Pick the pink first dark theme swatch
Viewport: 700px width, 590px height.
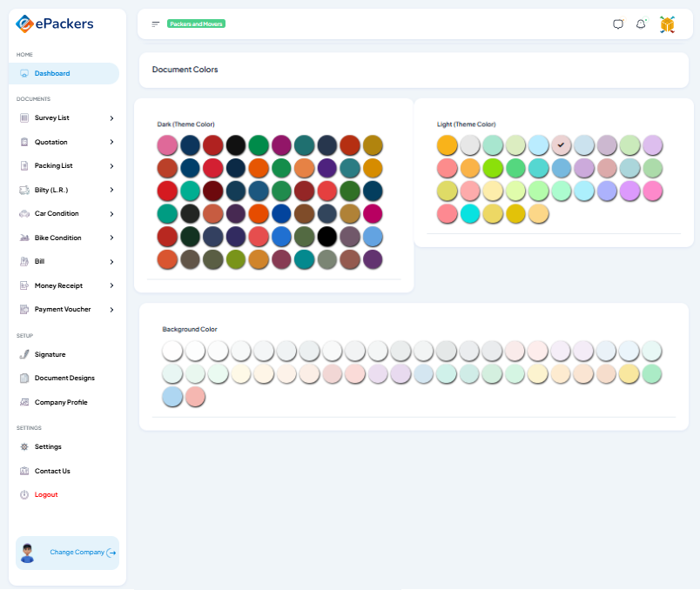[x=167, y=145]
